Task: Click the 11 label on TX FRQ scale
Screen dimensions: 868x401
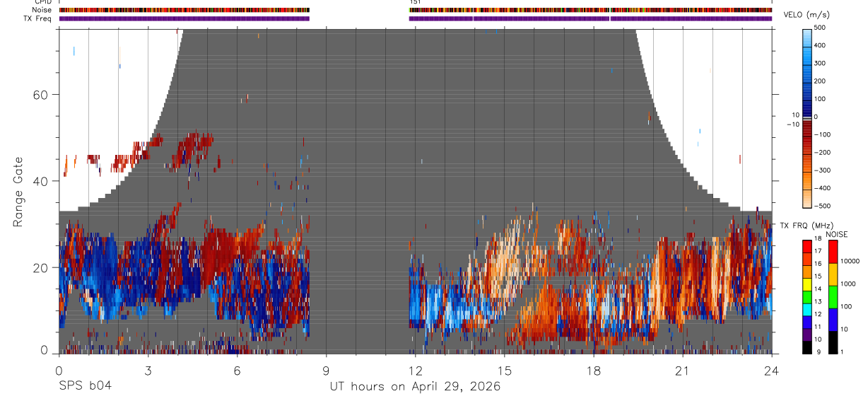Action: pyautogui.click(x=819, y=327)
